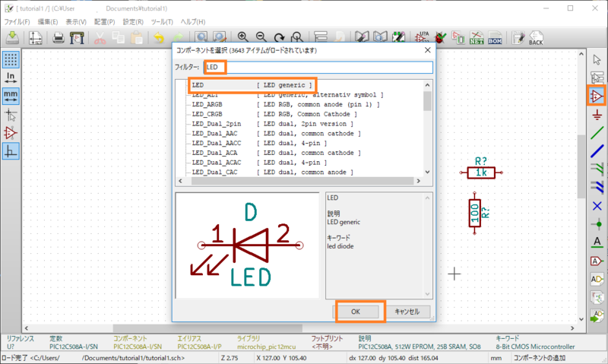Open the Find and Replace icon
The image size is (608, 364).
[x=220, y=37]
